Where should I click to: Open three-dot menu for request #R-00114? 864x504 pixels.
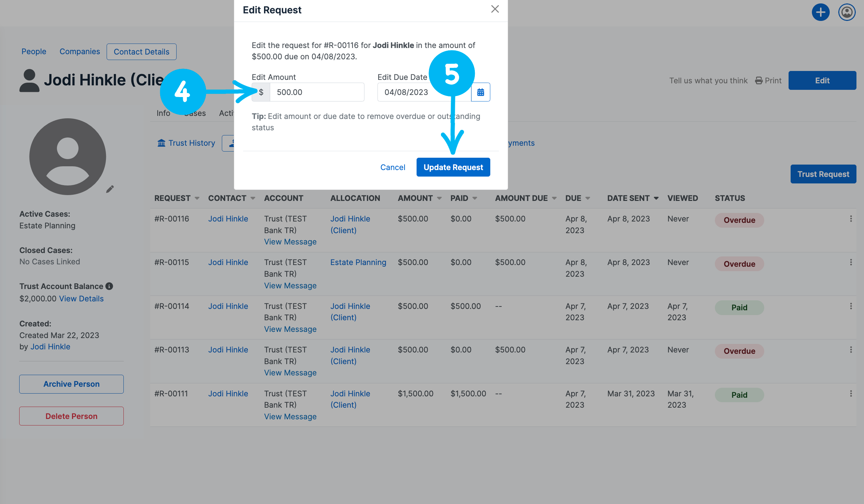(851, 306)
